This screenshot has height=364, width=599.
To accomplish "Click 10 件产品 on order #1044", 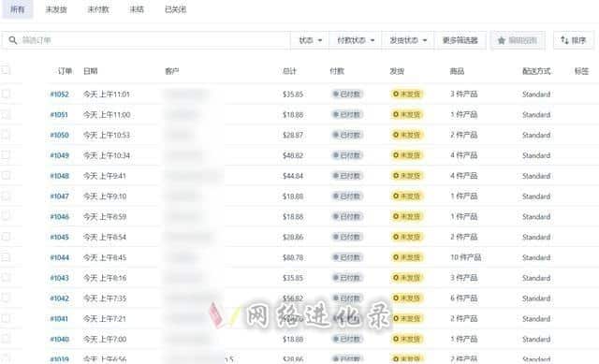I will (x=465, y=257).
